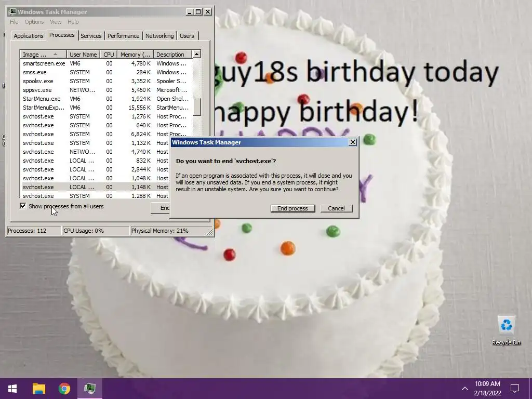Screen dimensions: 532x399
Task: Click the scrollbar up arrow in process list
Action: 196,54
